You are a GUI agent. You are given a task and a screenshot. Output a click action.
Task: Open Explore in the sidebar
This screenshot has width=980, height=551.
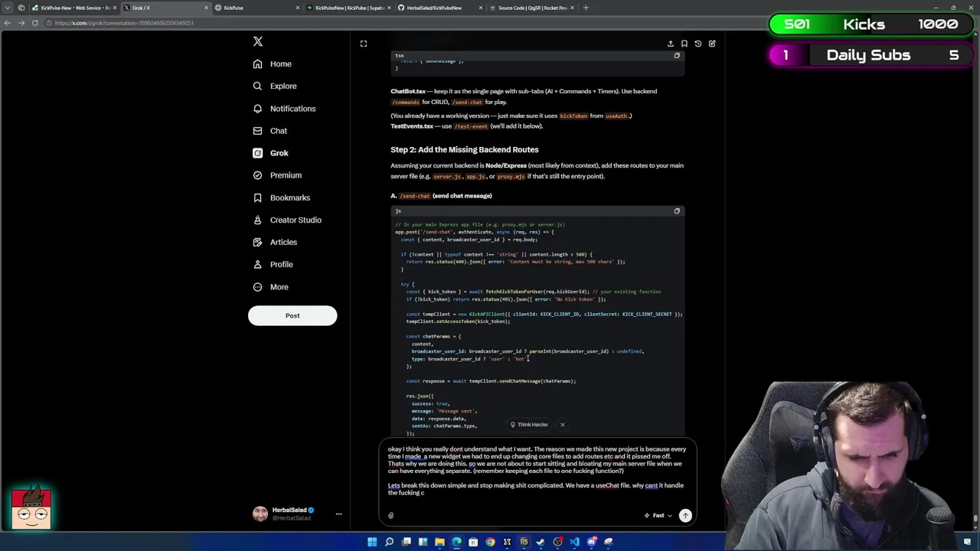275,86
